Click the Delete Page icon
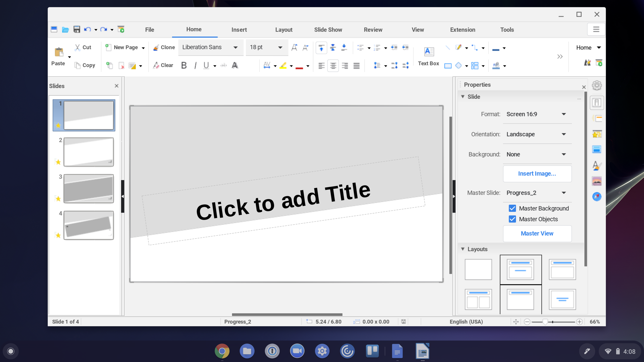 point(121,66)
